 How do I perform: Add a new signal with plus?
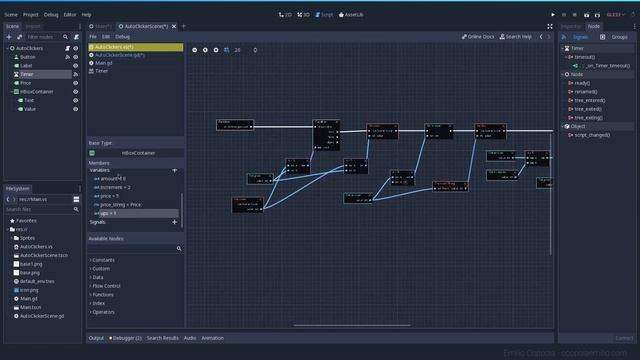pyautogui.click(x=175, y=222)
